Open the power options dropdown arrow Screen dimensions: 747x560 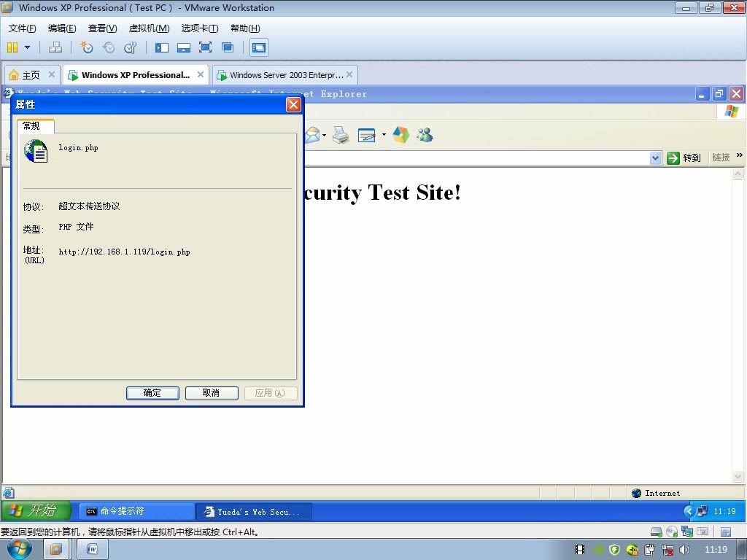[x=27, y=47]
